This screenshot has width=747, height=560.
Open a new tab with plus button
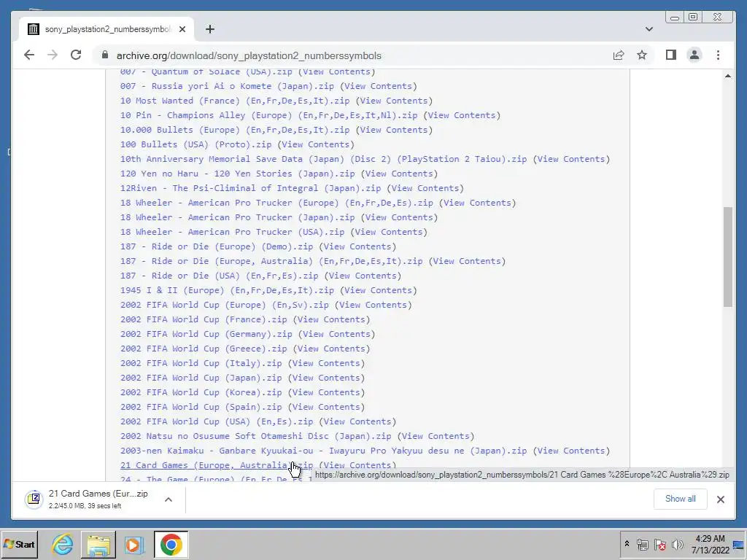pos(210,29)
